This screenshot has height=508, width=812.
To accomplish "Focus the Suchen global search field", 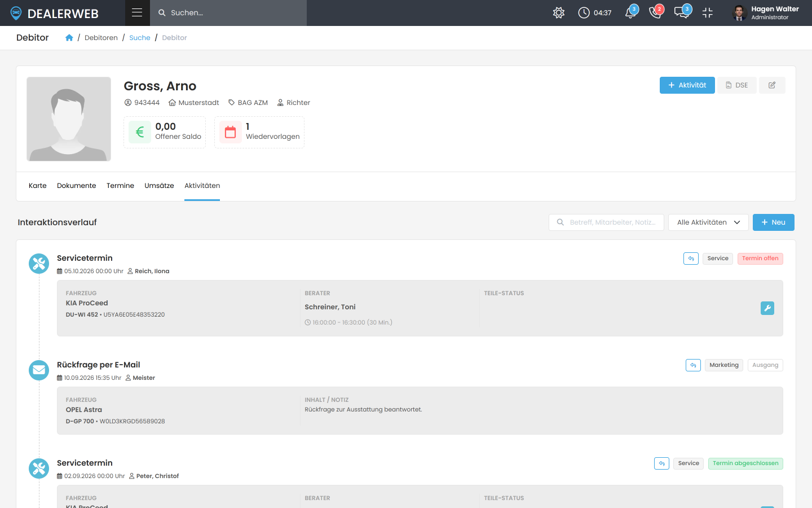I will point(228,12).
